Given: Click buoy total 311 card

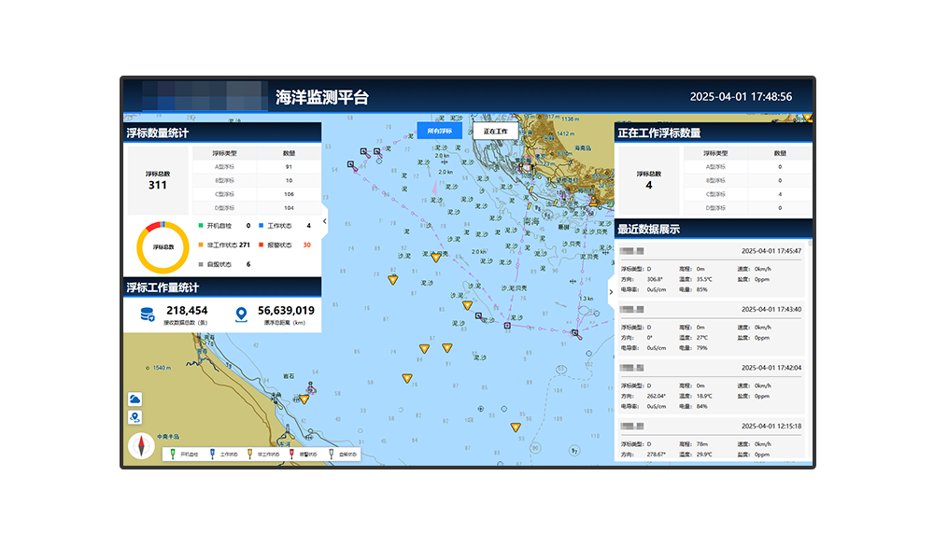Looking at the screenshot, I should coord(158,180).
